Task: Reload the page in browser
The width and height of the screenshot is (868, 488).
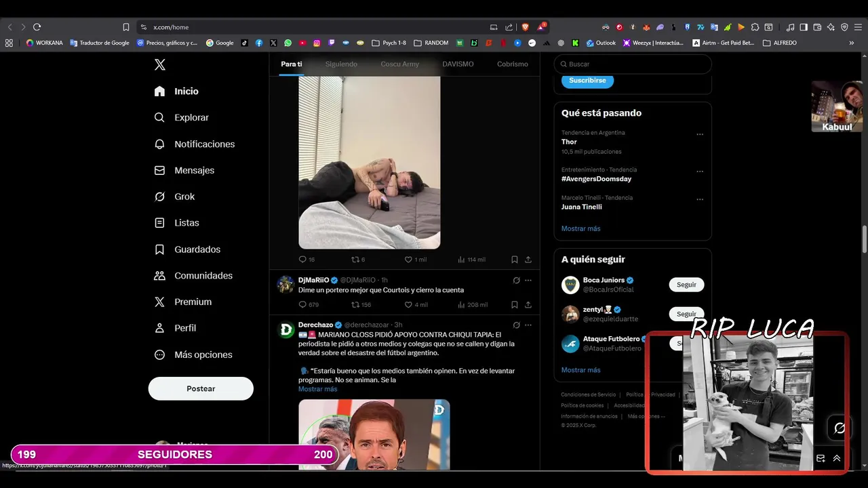Action: pos(37,27)
